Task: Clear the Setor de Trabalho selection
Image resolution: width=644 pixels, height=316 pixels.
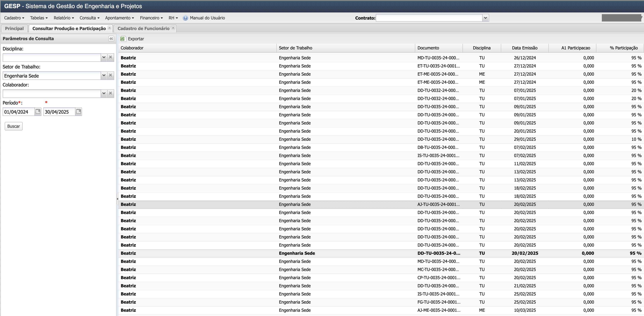Action: [110, 75]
